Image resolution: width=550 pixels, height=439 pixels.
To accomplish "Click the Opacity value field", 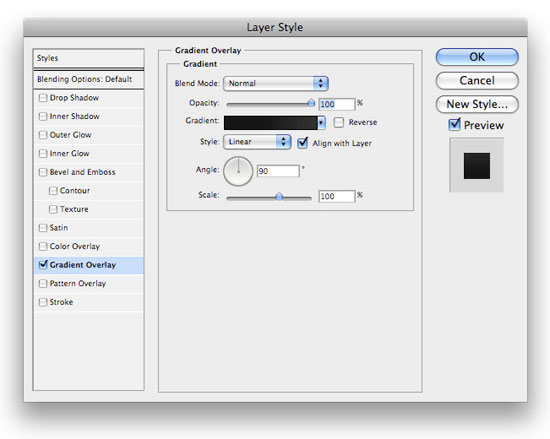I will (x=337, y=104).
